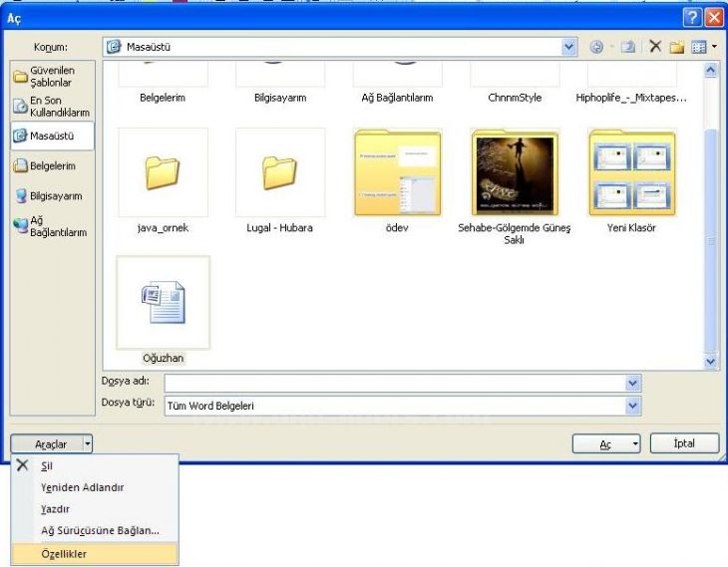Select the ödev folder thumbnail
This screenshot has width=728, height=567.
398,172
